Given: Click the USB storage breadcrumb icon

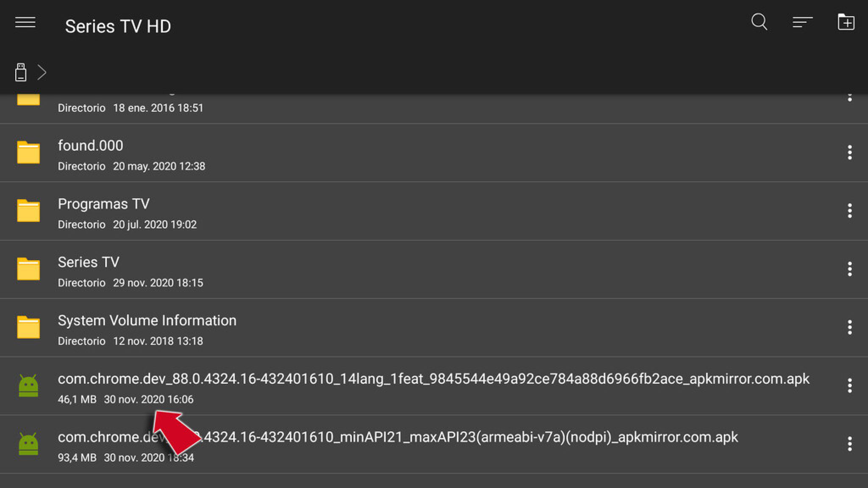Looking at the screenshot, I should point(20,72).
